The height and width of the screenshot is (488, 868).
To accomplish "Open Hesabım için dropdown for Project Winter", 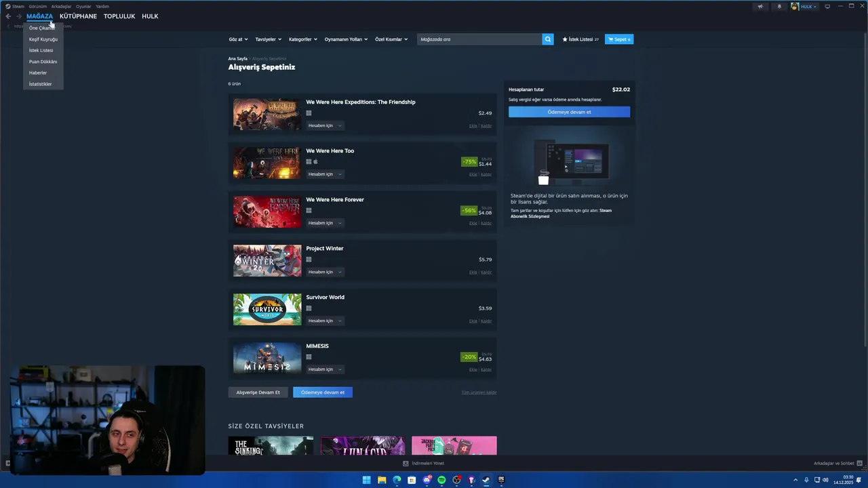I will [325, 272].
